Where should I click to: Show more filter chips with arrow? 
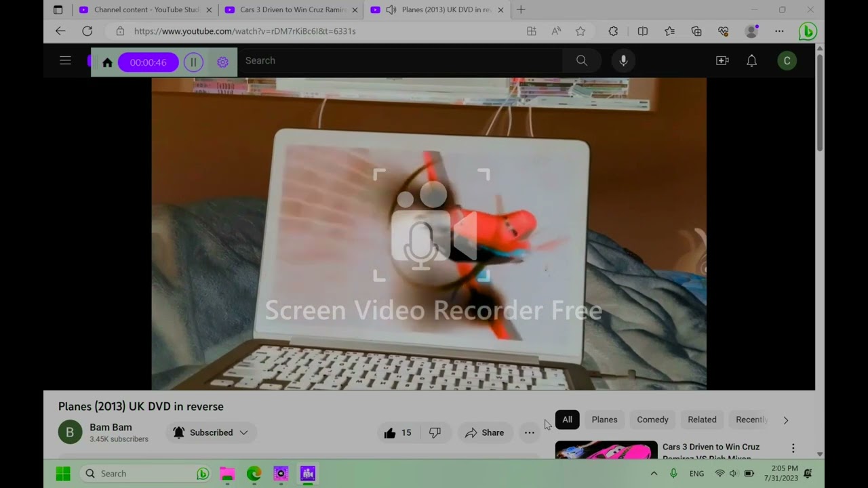tap(786, 420)
